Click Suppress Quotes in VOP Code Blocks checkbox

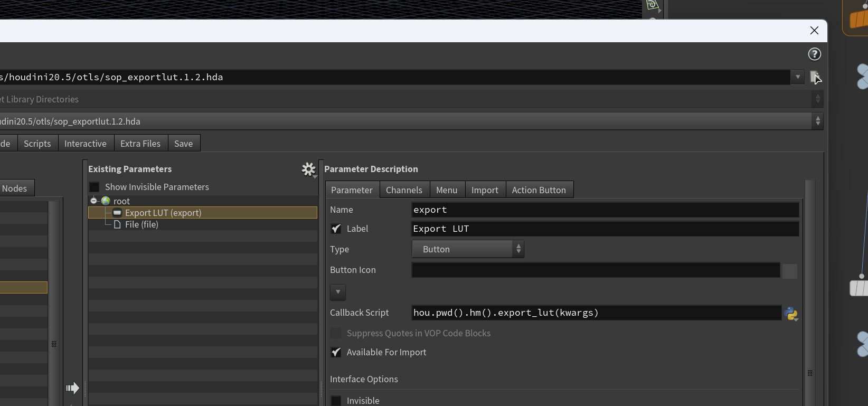tap(336, 333)
